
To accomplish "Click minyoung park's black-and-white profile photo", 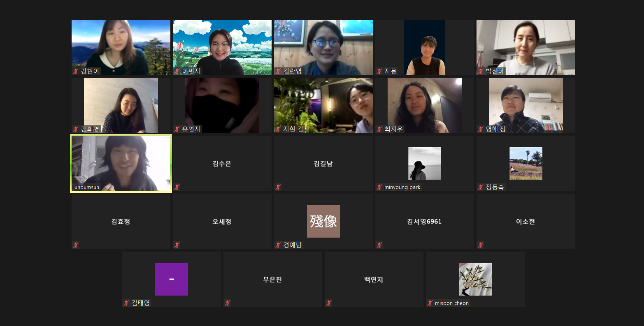I will (425, 163).
